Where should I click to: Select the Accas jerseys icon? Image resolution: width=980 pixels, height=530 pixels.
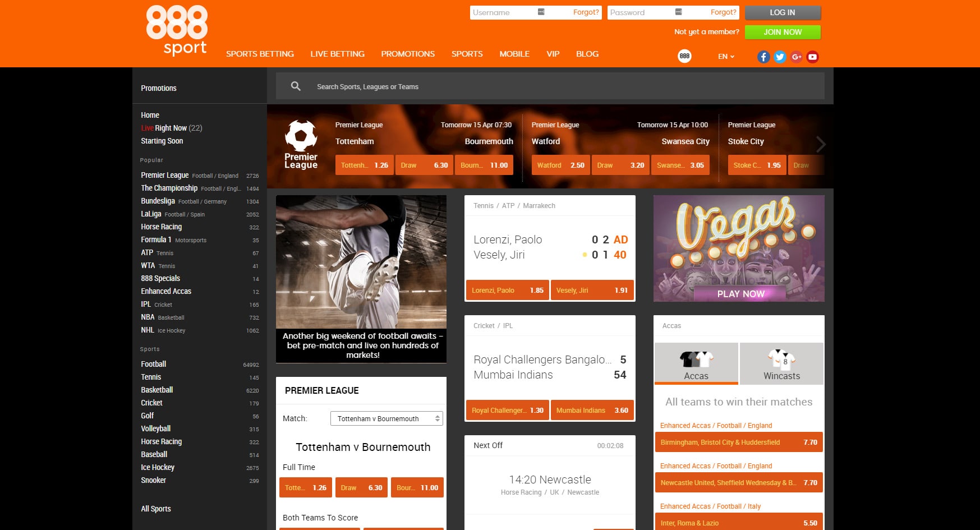point(696,359)
